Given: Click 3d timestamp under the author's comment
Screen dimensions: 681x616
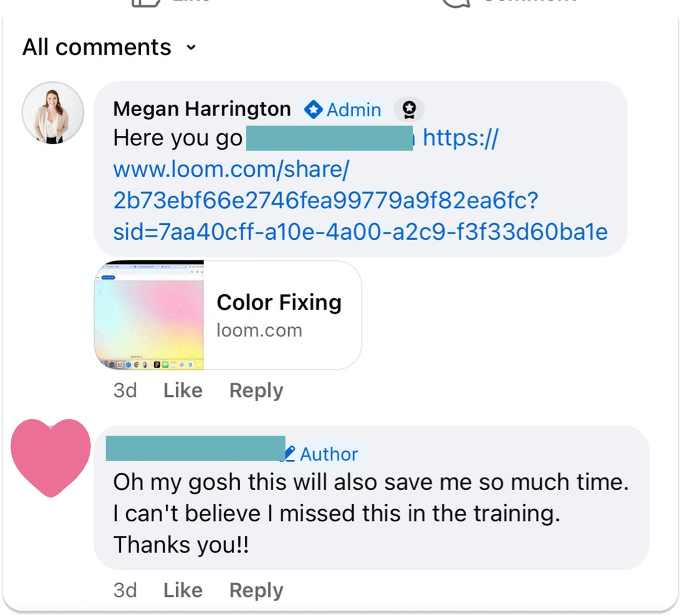Looking at the screenshot, I should click(x=125, y=590).
